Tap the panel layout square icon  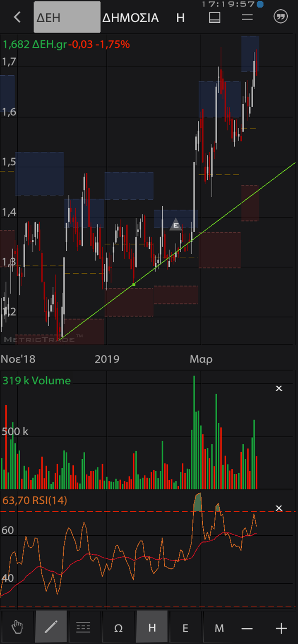pyautogui.click(x=214, y=17)
